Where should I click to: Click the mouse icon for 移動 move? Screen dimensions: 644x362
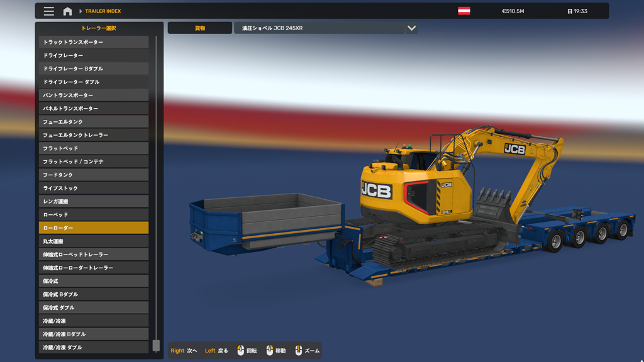(x=269, y=351)
